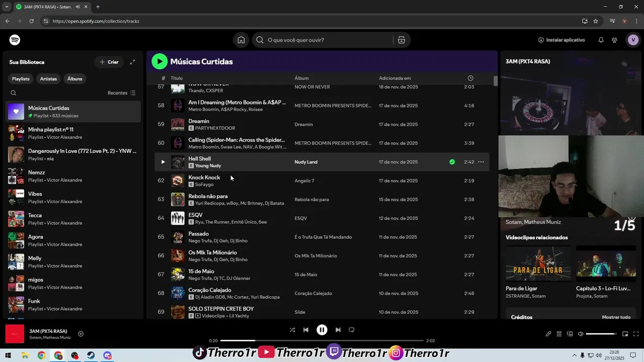Image resolution: width=644 pixels, height=362 pixels.
Task: Open the notifications bell icon
Action: (x=601, y=40)
